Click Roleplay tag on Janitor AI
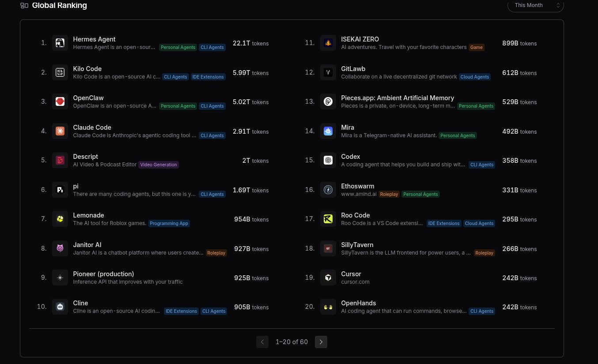Image resolution: width=598 pixels, height=364 pixels. point(216,253)
